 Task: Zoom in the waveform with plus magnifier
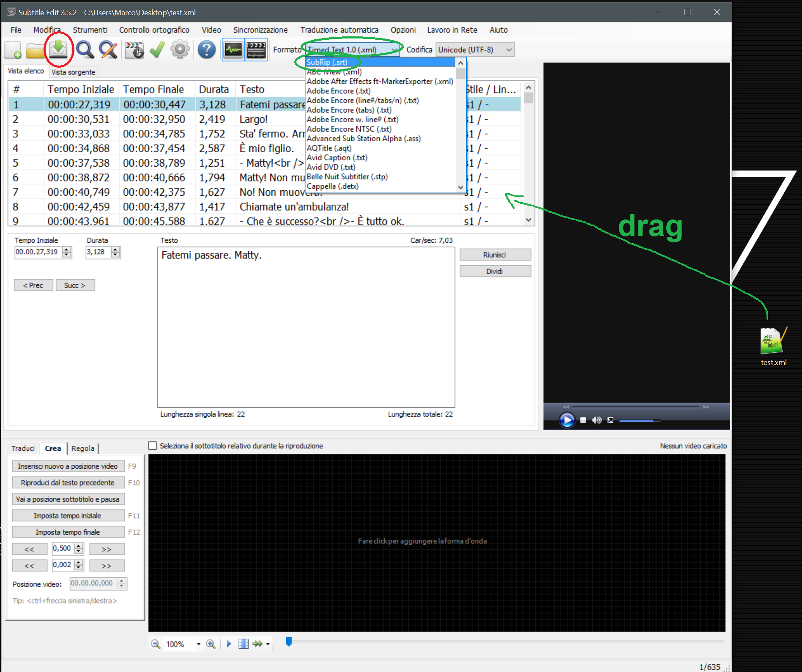click(x=211, y=644)
